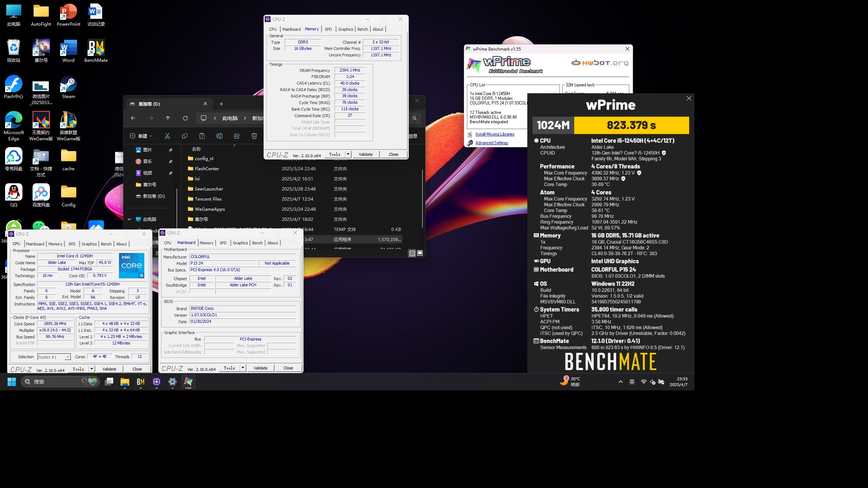This screenshot has width=868, height=488.
Task: Collapse the 此电脑 tree node
Action: tap(129, 219)
